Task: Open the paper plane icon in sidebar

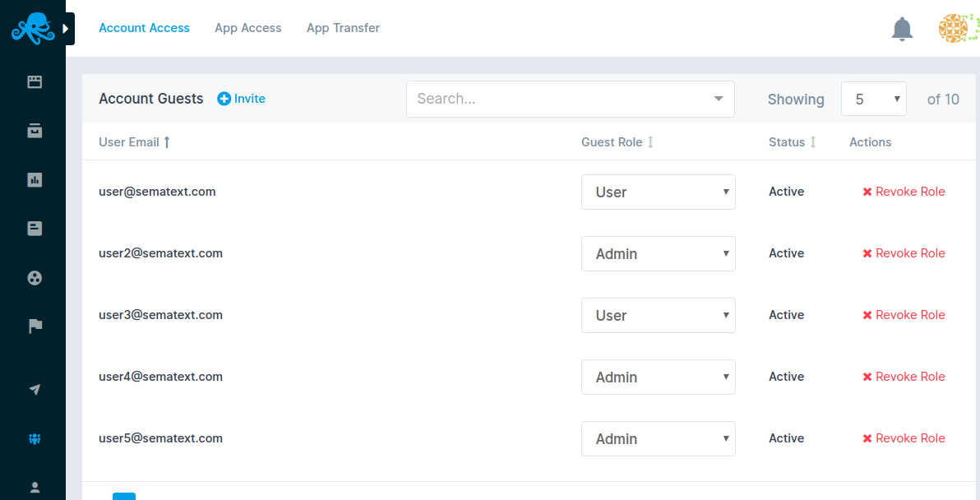Action: (35, 389)
